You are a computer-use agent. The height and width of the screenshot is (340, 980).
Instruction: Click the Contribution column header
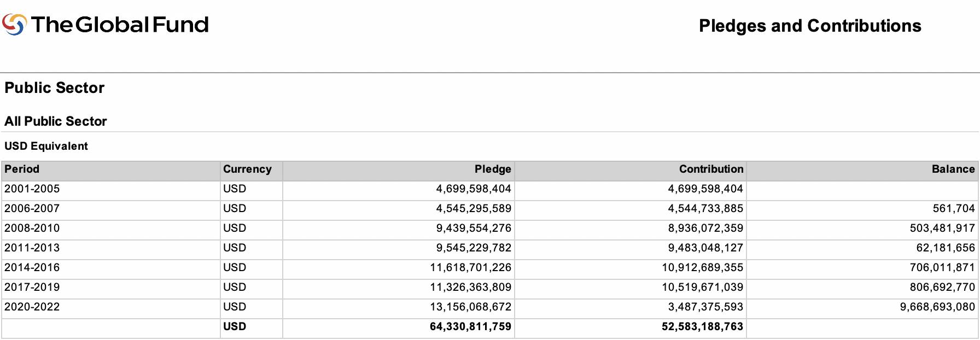click(711, 169)
